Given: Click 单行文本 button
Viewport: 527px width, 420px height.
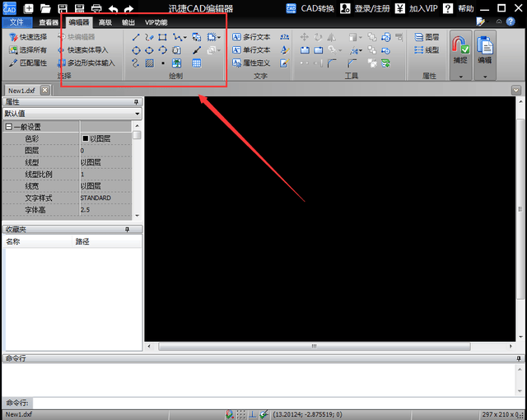Looking at the screenshot, I should click(x=251, y=50).
